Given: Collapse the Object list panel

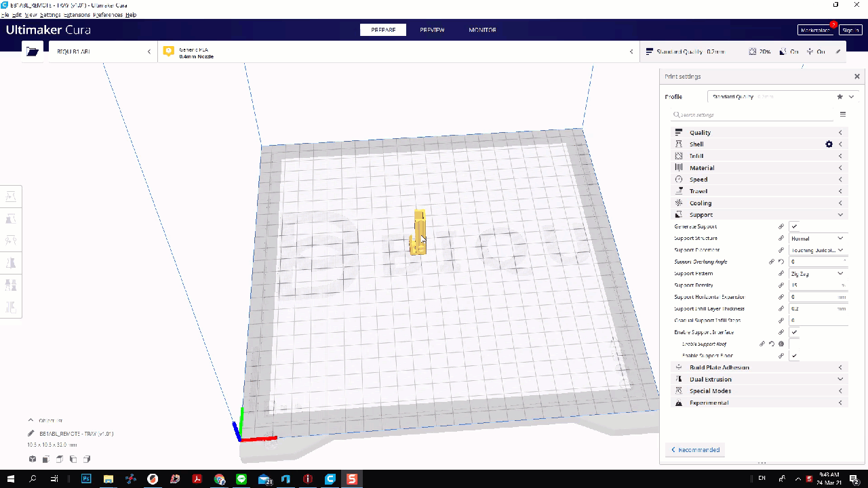Looking at the screenshot, I should point(31,420).
